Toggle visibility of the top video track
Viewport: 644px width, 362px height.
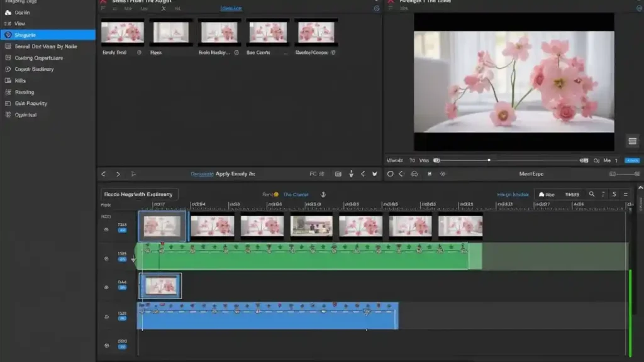(106, 230)
